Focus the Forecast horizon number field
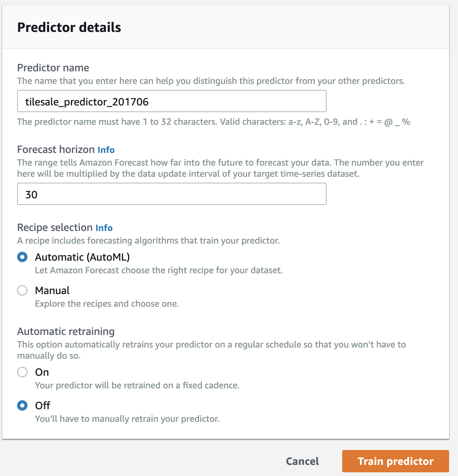The width and height of the screenshot is (458, 476). (x=171, y=194)
